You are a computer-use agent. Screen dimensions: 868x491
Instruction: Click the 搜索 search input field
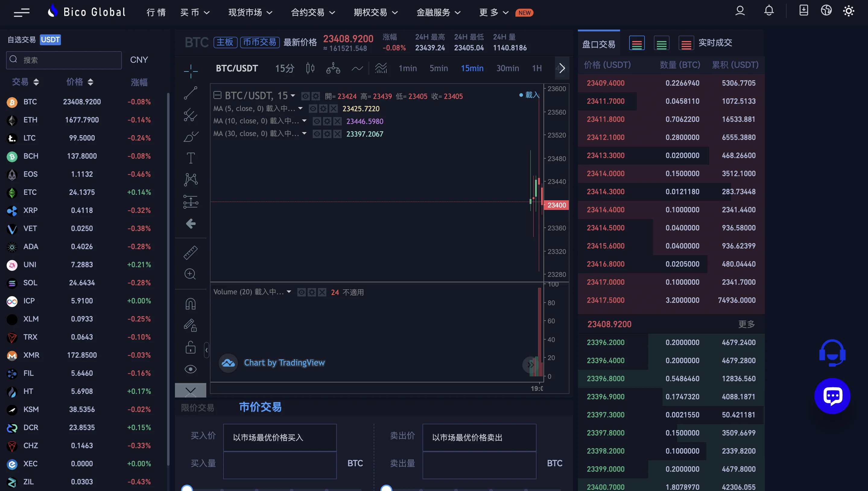point(64,60)
